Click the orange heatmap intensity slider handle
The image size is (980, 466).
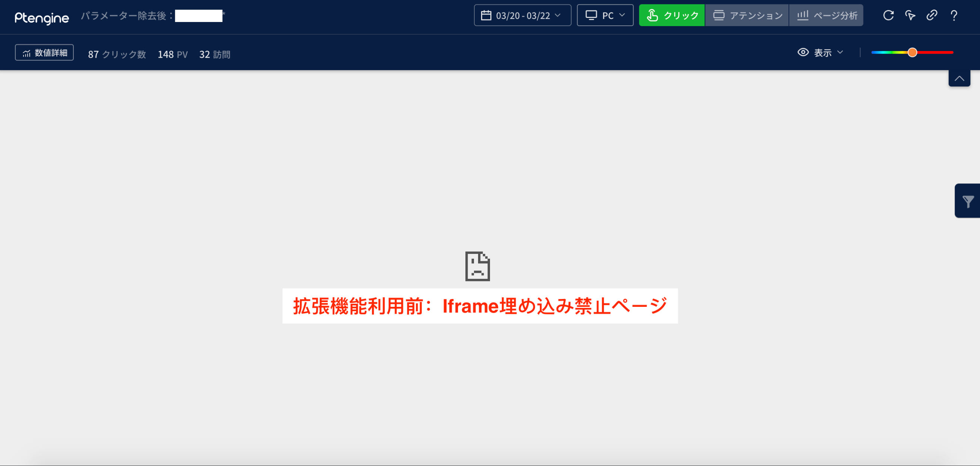click(x=912, y=53)
